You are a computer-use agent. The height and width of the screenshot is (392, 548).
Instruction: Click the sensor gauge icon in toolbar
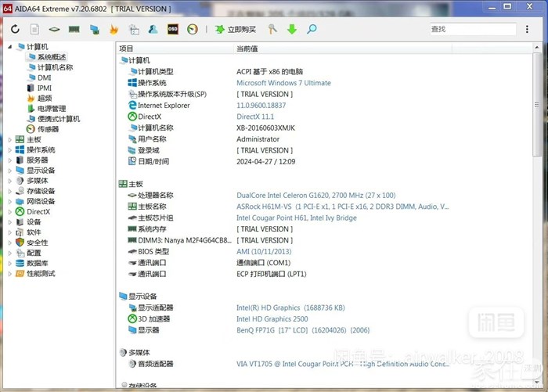coord(192,29)
